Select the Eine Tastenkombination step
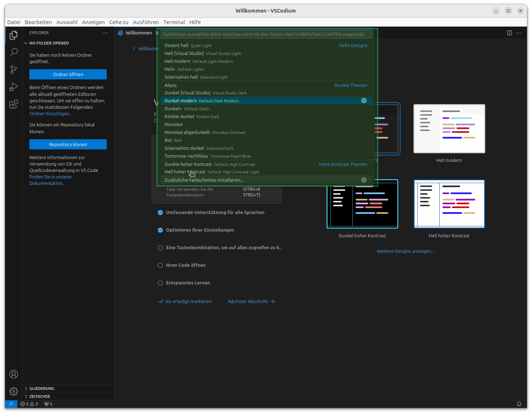 point(224,248)
